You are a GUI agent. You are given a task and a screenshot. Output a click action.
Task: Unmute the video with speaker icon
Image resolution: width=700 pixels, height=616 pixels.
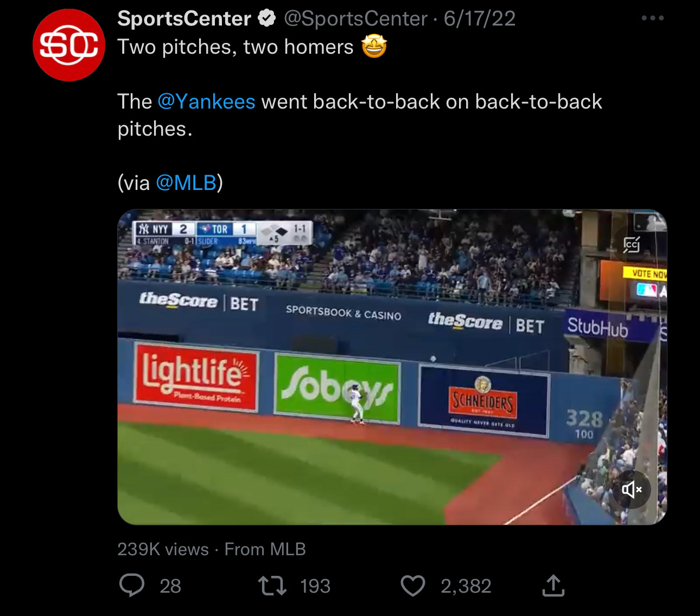pos(632,490)
